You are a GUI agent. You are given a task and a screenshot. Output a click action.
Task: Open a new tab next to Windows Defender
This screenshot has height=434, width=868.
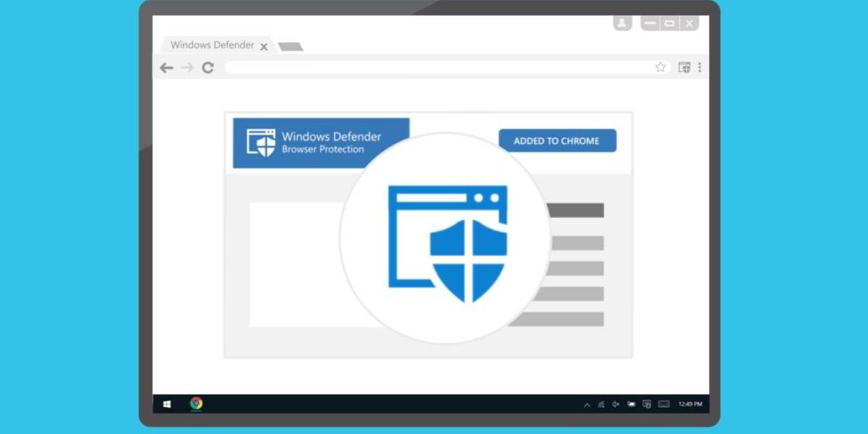tap(291, 47)
